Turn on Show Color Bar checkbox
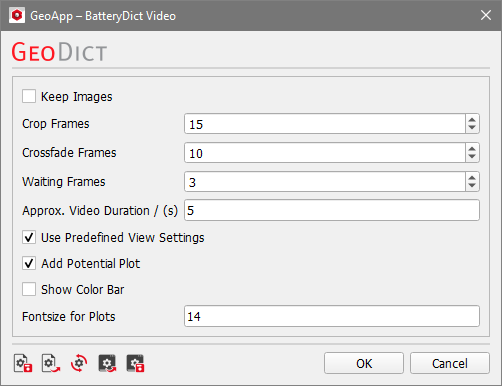502x386 pixels. click(29, 289)
